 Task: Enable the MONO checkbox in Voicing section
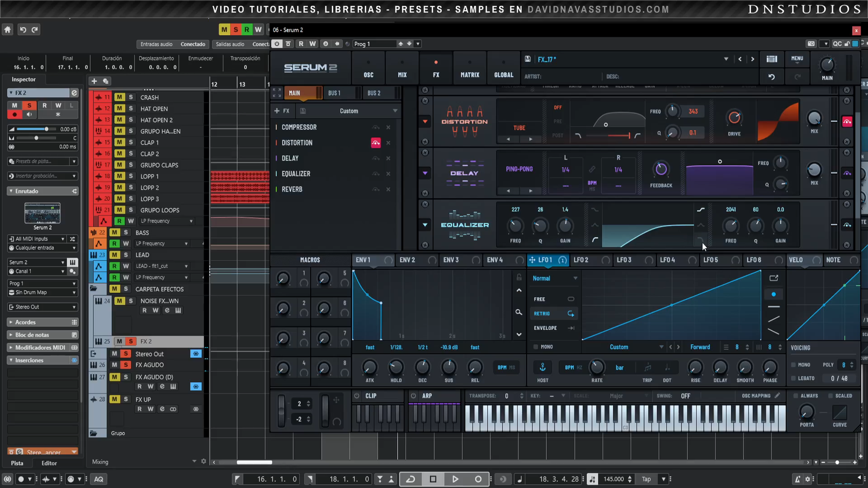pos(794,365)
